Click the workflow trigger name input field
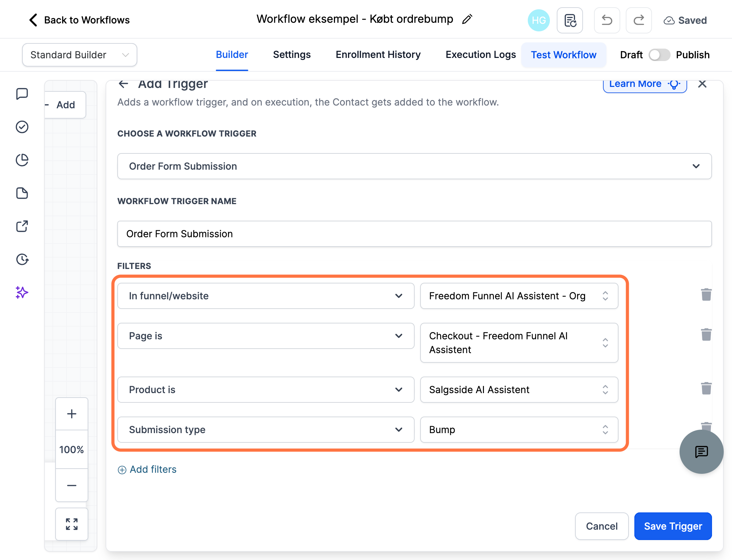This screenshot has height=560, width=732. 414,234
